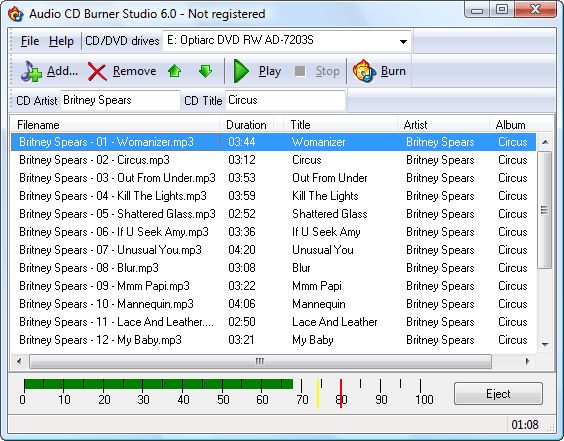The height and width of the screenshot is (441, 564).
Task: Start playback with green Play triangle
Action: point(241,71)
